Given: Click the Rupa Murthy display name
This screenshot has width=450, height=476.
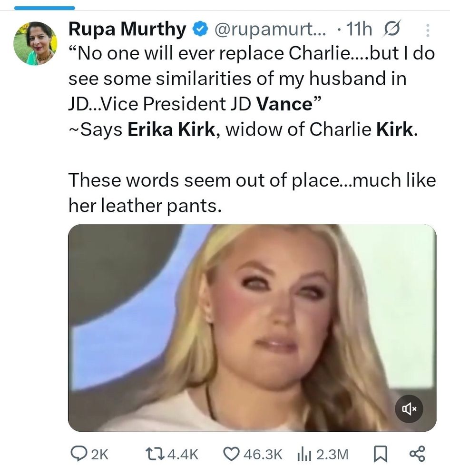Looking at the screenshot, I should pyautogui.click(x=127, y=30).
